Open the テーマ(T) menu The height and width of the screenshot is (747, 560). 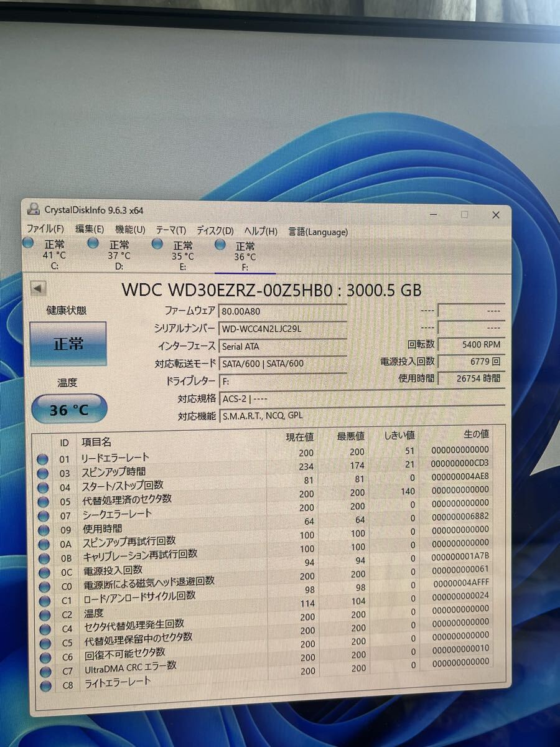click(170, 231)
